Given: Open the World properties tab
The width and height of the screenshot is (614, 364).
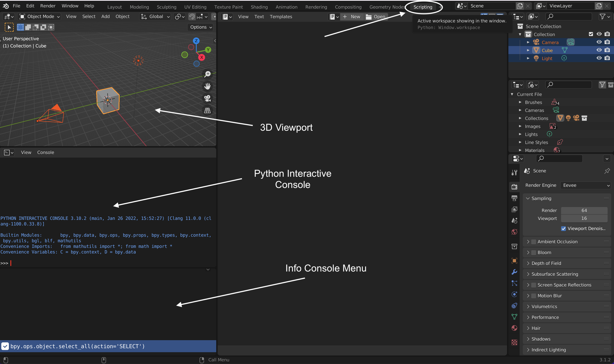Looking at the screenshot, I should pos(514,232).
